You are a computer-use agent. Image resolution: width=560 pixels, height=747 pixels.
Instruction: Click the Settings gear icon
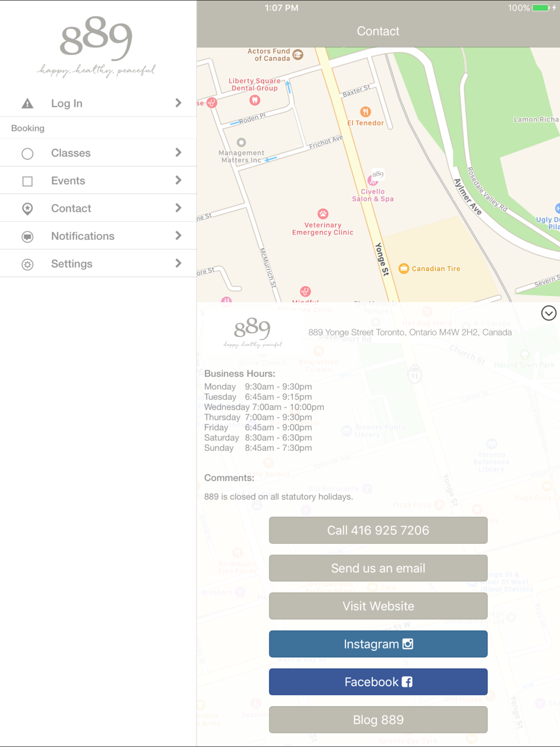[27, 264]
